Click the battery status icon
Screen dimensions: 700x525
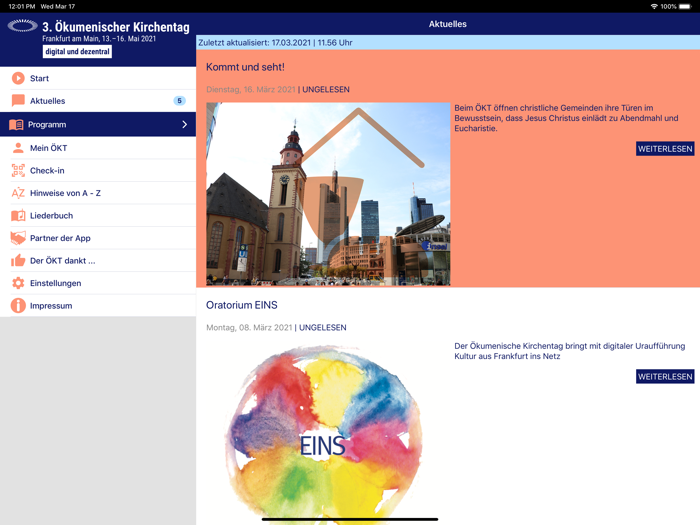tap(685, 6)
